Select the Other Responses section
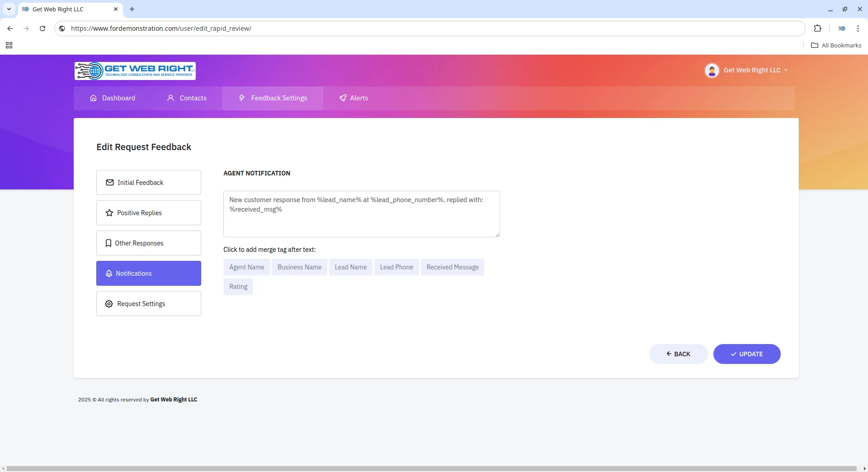868x472 pixels. (x=148, y=243)
